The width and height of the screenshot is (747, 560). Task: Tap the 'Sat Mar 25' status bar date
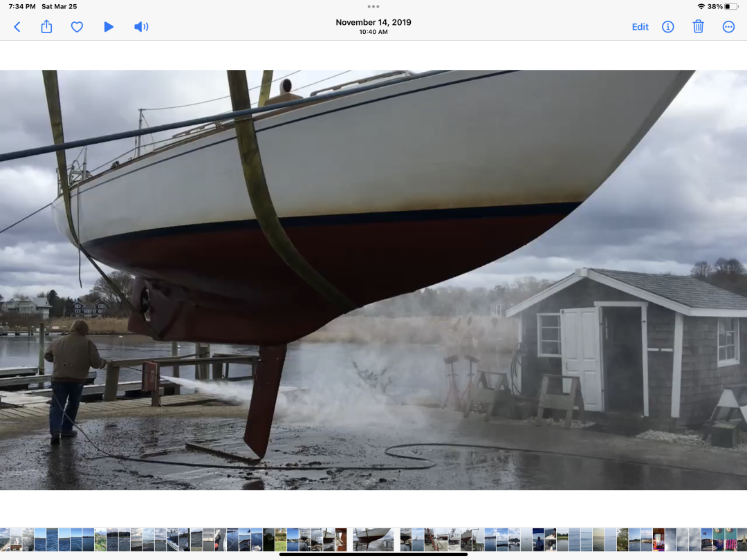(59, 7)
